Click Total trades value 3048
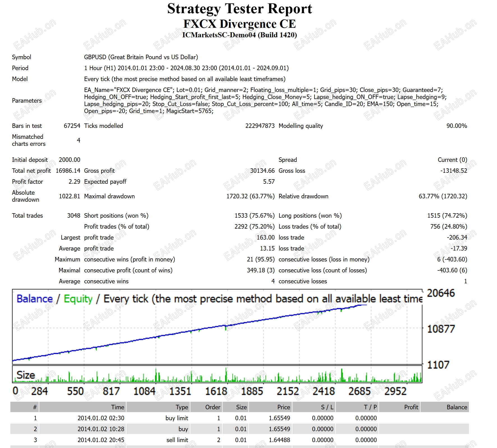 pos(74,216)
